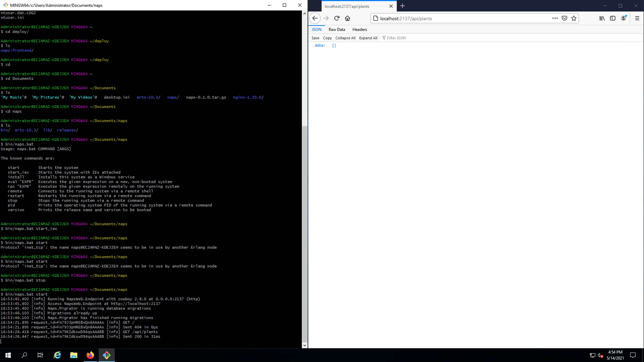Click the Firefox reload page icon
This screenshot has width=644, height=362.
[x=337, y=18]
